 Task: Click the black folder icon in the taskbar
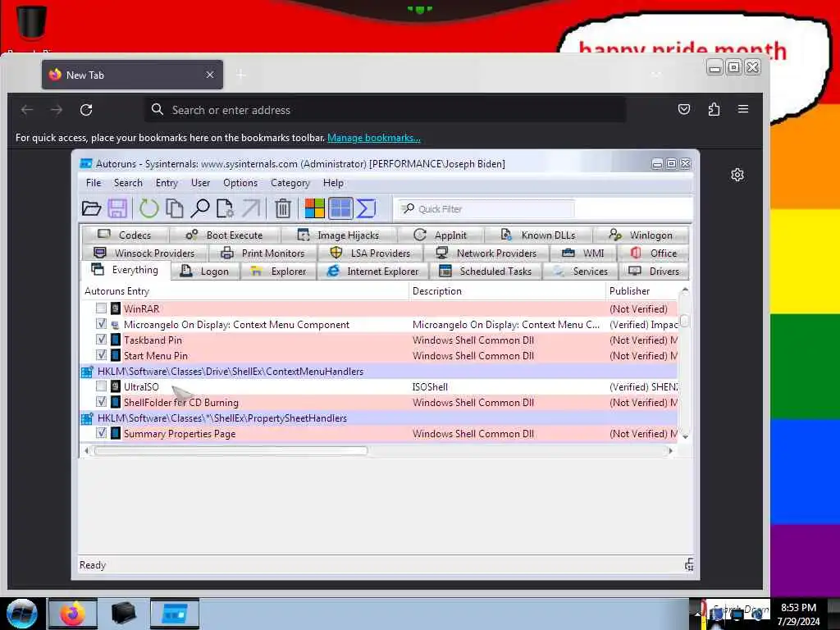pyautogui.click(x=124, y=614)
